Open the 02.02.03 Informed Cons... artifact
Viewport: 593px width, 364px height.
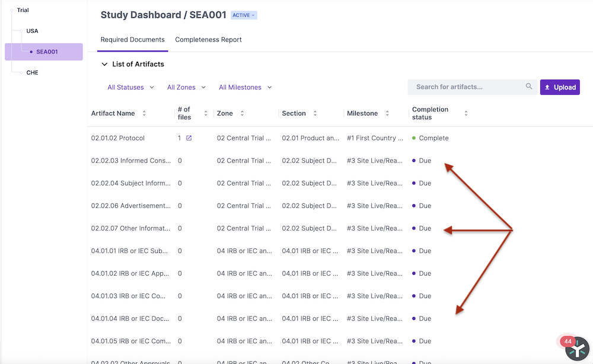130,161
